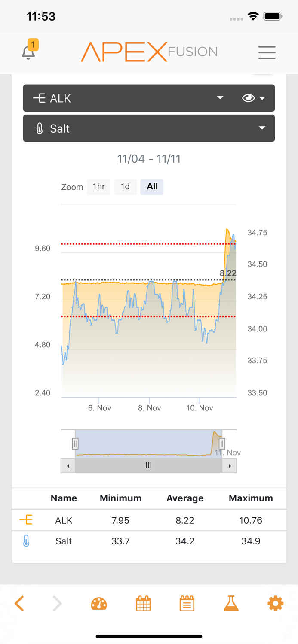The height and width of the screenshot is (644, 298).
Task: Toggle the ALK eye visibility
Action: point(248,98)
